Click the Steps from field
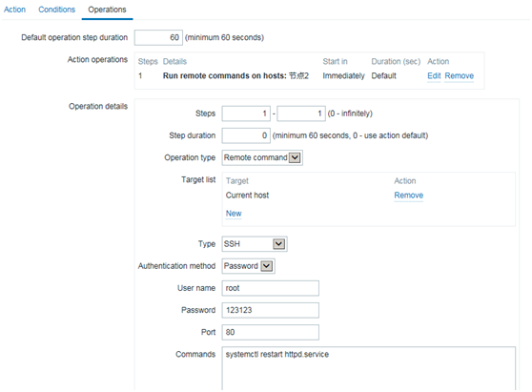Viewport: 532px width, 392px height. click(246, 113)
